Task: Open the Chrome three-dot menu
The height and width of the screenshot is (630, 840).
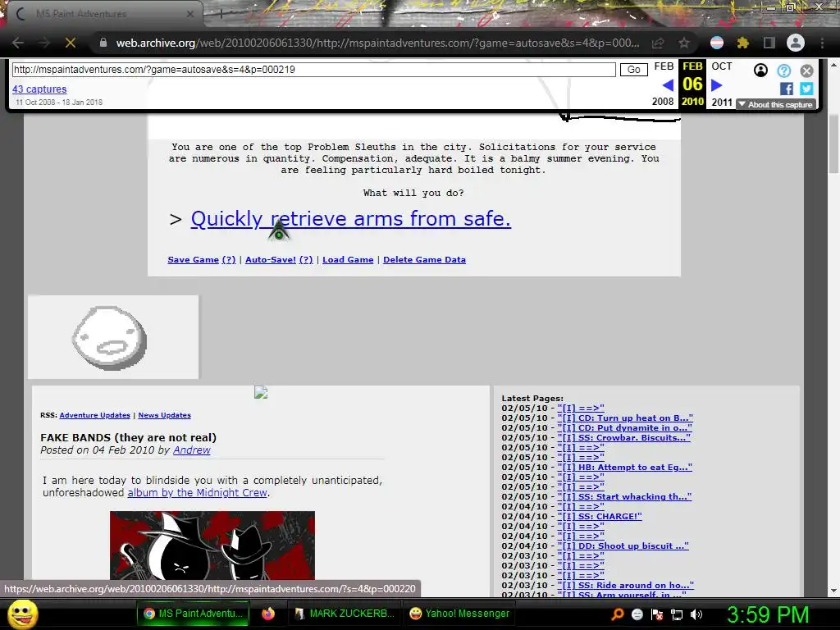Action: 822,43
